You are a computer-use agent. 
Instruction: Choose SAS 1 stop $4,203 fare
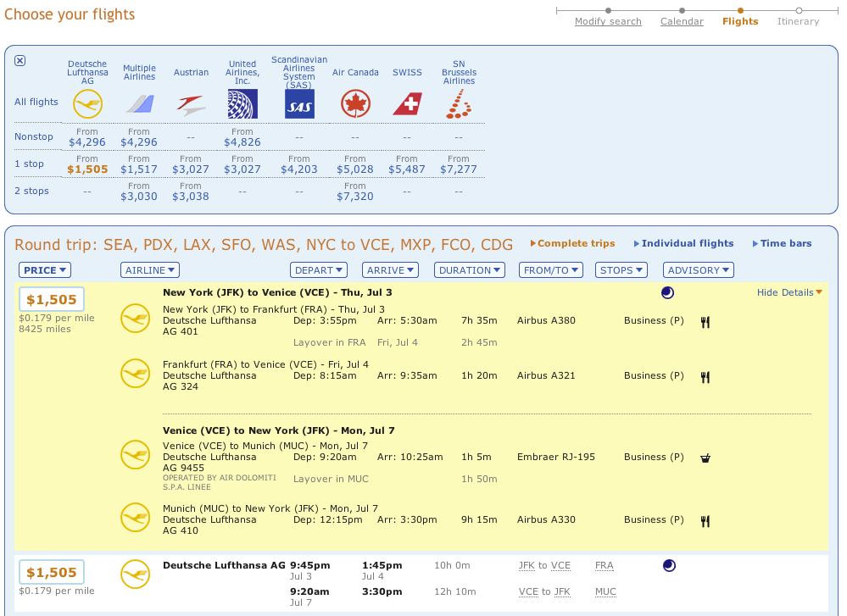click(x=299, y=169)
